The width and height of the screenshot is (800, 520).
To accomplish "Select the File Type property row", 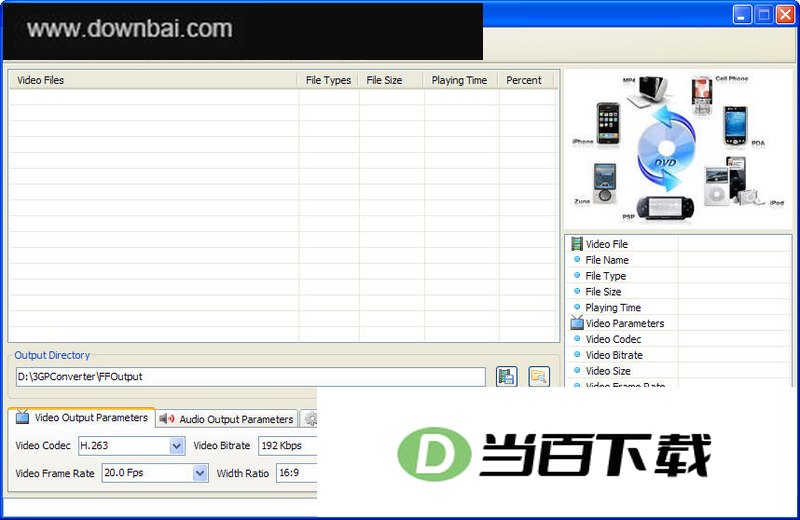I will [x=679, y=276].
